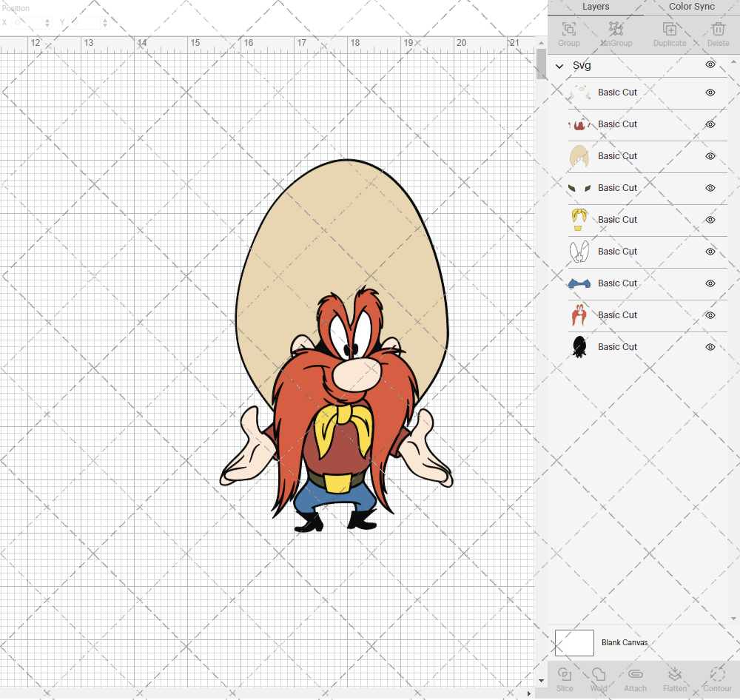Click the Layers panel scroll down arrow
The width and height of the screenshot is (740, 700).
(733, 619)
